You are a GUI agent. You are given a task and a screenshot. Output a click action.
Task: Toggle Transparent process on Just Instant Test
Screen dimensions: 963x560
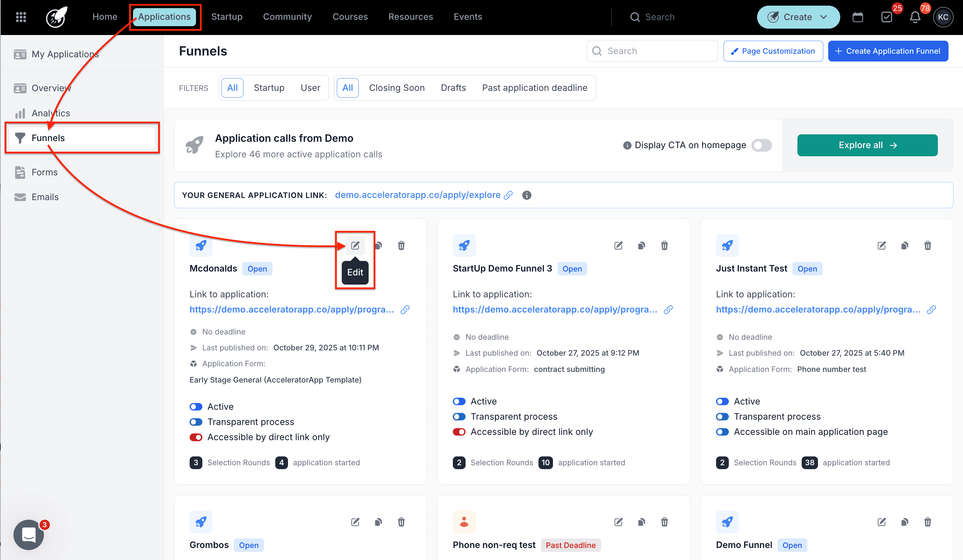(722, 416)
